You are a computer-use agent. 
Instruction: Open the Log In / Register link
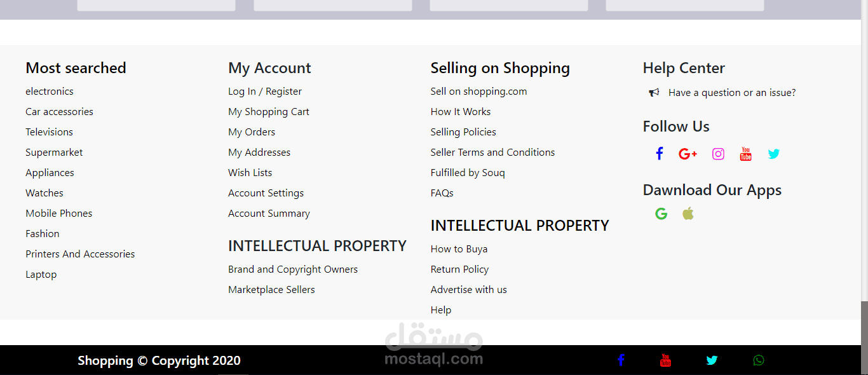tap(265, 92)
